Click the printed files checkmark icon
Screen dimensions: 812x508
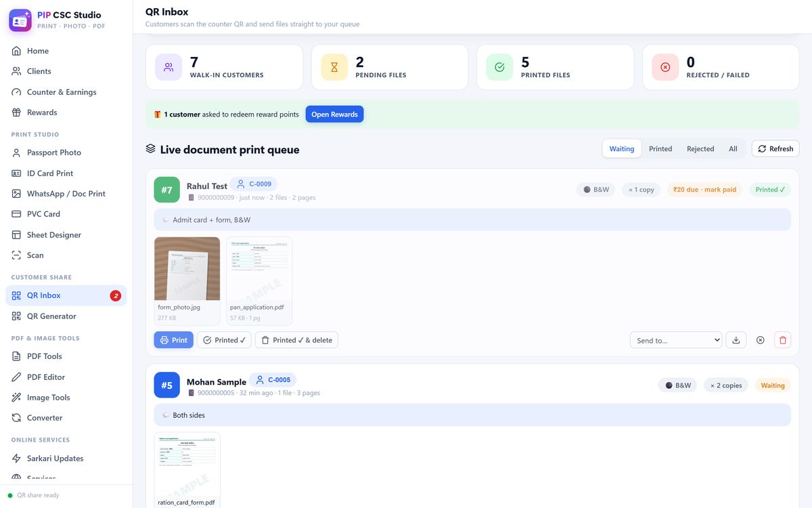coord(499,67)
